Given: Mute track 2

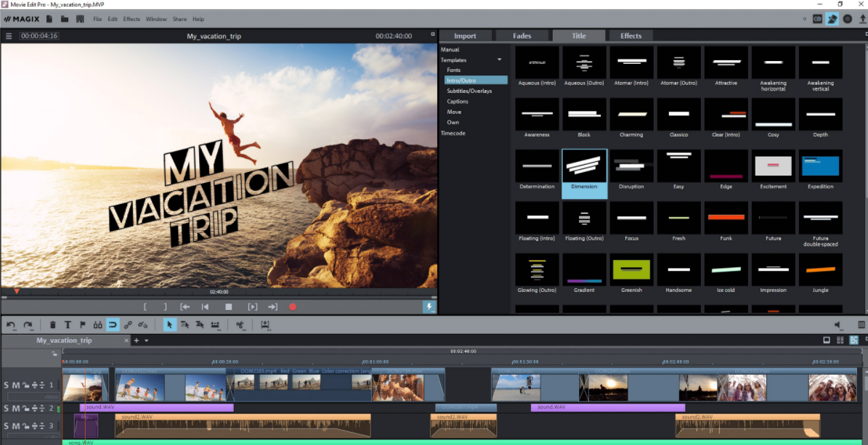Looking at the screenshot, I should 16,409.
